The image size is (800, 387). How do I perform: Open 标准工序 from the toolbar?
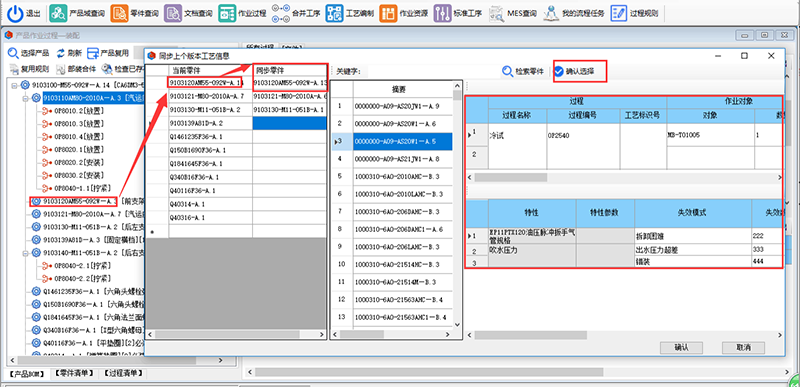tap(458, 13)
